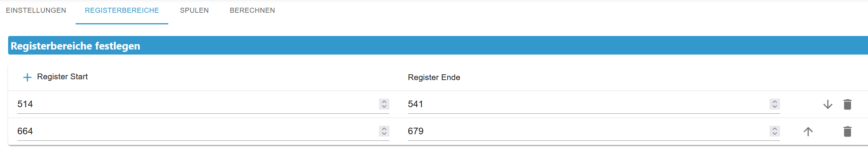Decrease Register Start value 664
Screen dimensions: 868x159
(384, 134)
